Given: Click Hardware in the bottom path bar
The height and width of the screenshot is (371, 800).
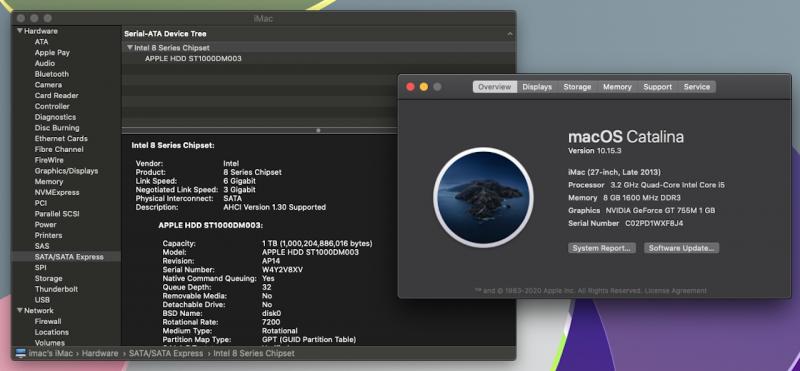Looking at the screenshot, I should (100, 353).
